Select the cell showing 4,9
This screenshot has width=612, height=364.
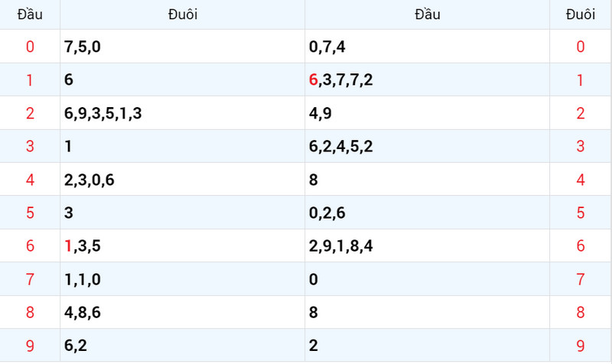427,113
